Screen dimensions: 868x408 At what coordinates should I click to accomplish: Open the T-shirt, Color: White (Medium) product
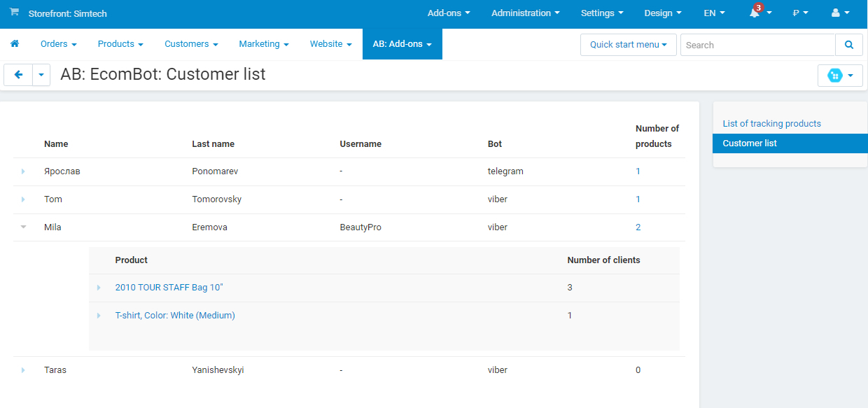click(175, 315)
